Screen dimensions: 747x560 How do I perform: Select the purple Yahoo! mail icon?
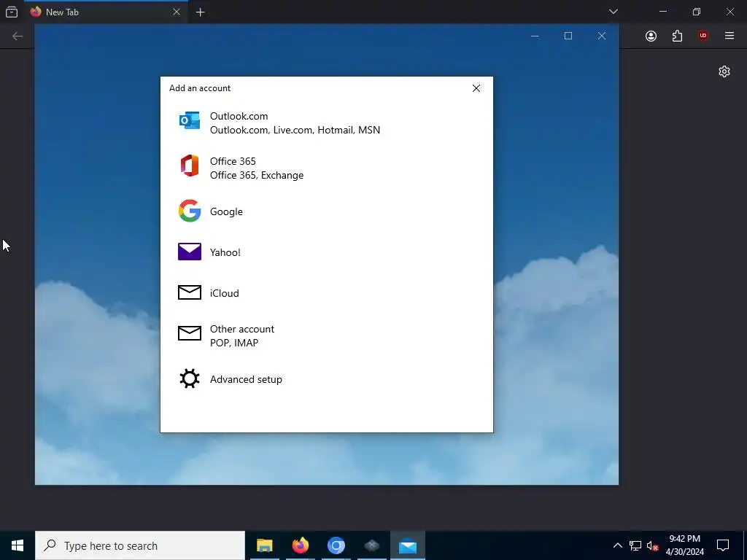(189, 252)
